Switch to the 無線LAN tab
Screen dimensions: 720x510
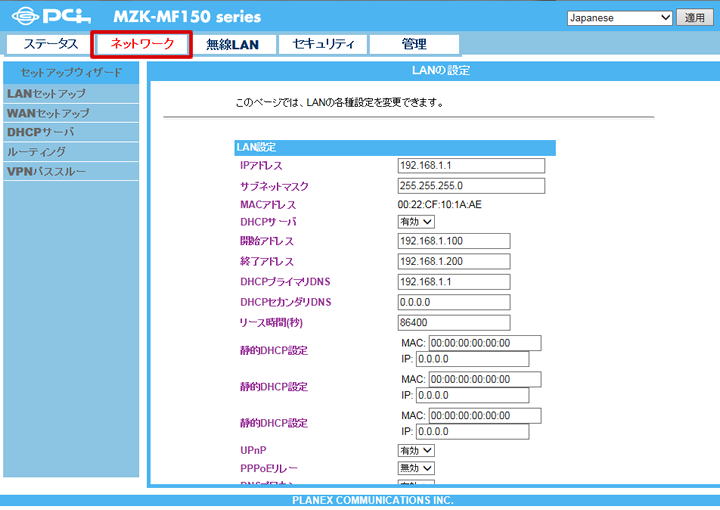click(x=232, y=44)
